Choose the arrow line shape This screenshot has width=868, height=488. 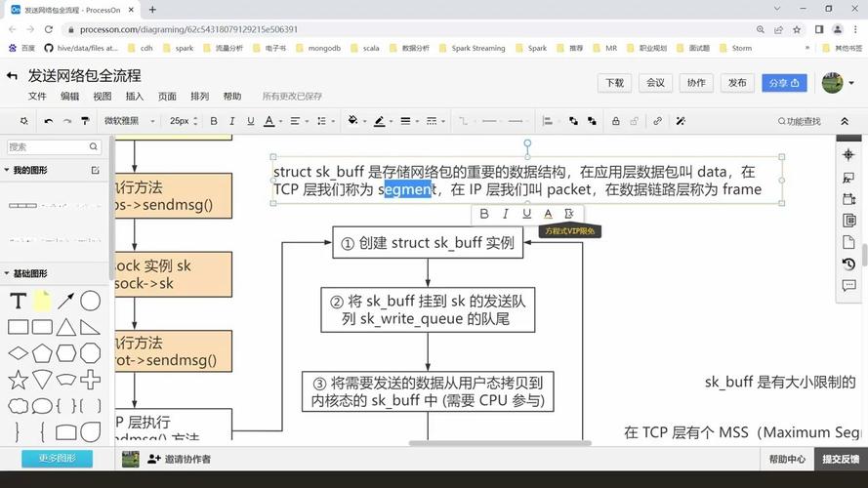(65, 301)
